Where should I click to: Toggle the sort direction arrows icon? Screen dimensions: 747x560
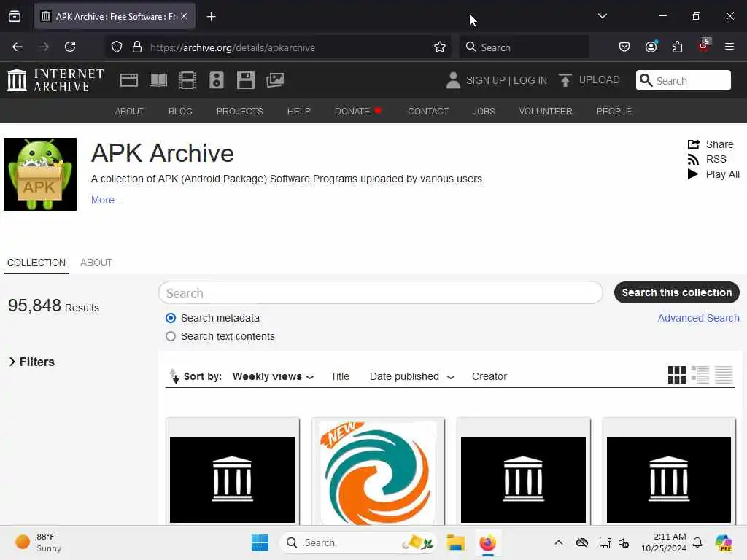coord(174,376)
